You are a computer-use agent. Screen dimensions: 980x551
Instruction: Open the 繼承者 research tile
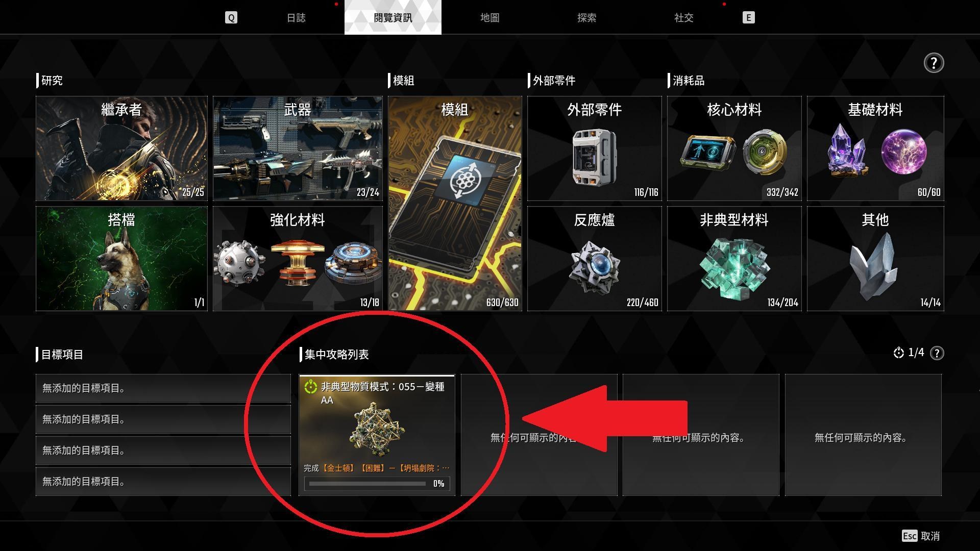122,148
